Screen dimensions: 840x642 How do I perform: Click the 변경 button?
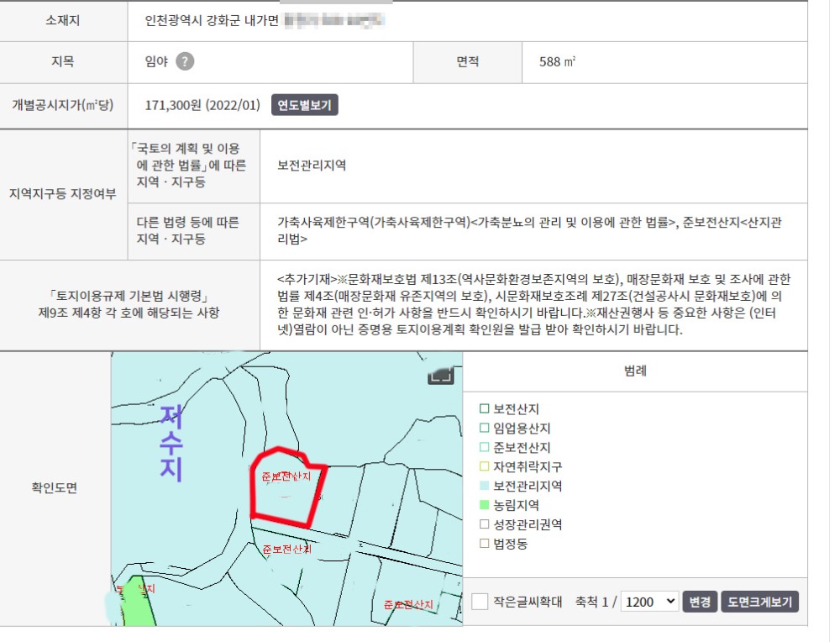[x=700, y=602]
